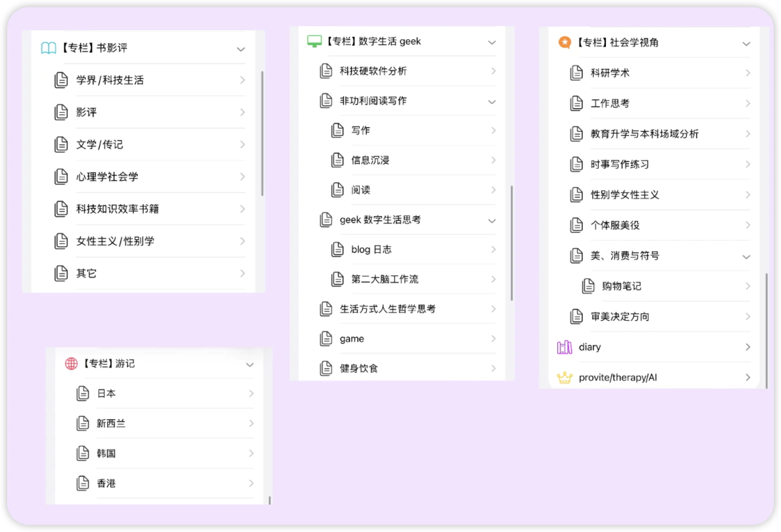This screenshot has width=781, height=532.
Task: Click the orange star badge icon beside 社会学视角
Action: [564, 43]
